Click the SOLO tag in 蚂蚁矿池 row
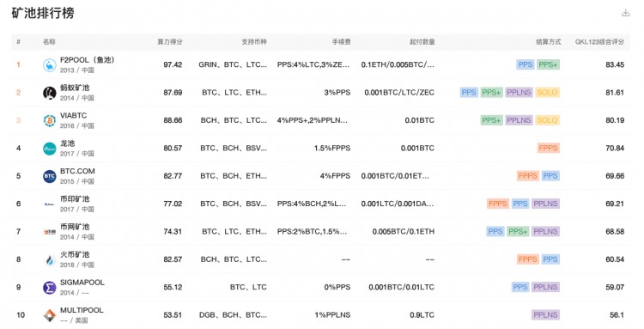The height and width of the screenshot is (329, 644). [x=547, y=93]
